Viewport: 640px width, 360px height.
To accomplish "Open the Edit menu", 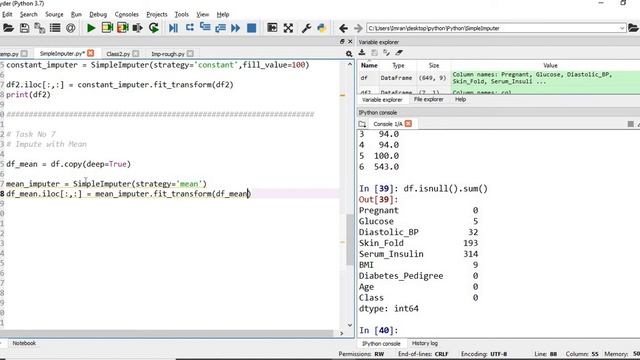I will coord(7,14).
